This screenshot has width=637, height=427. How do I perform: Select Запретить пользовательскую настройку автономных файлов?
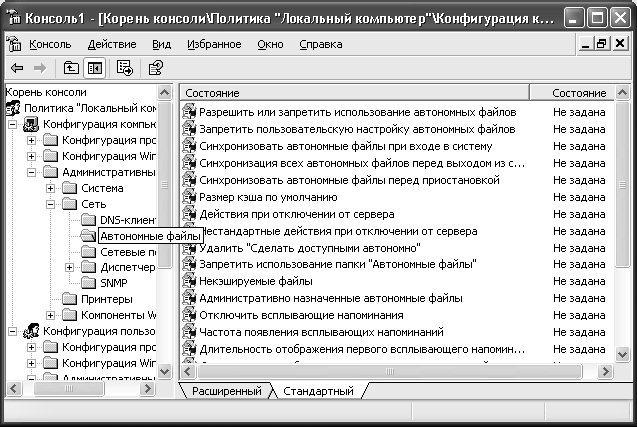[x=357, y=129]
